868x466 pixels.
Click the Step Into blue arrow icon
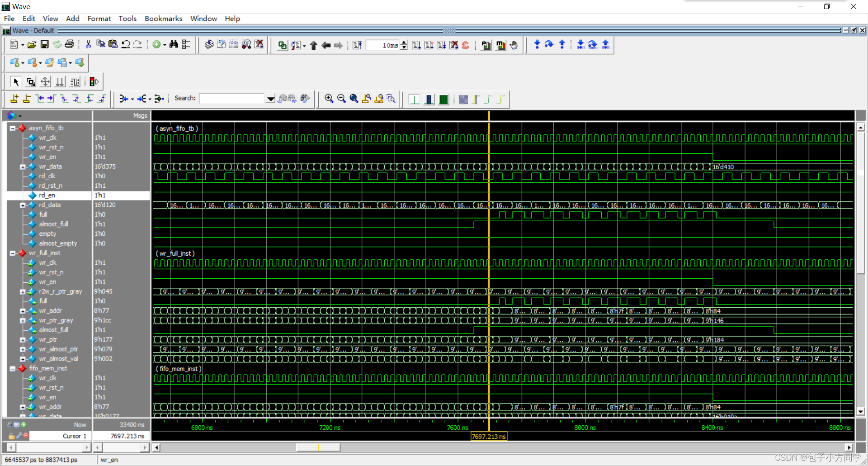pyautogui.click(x=537, y=44)
